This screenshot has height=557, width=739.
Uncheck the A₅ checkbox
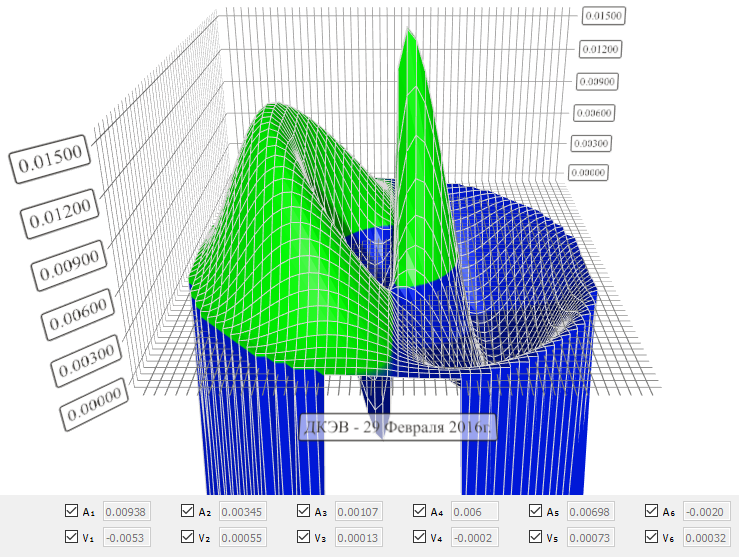pyautogui.click(x=536, y=511)
